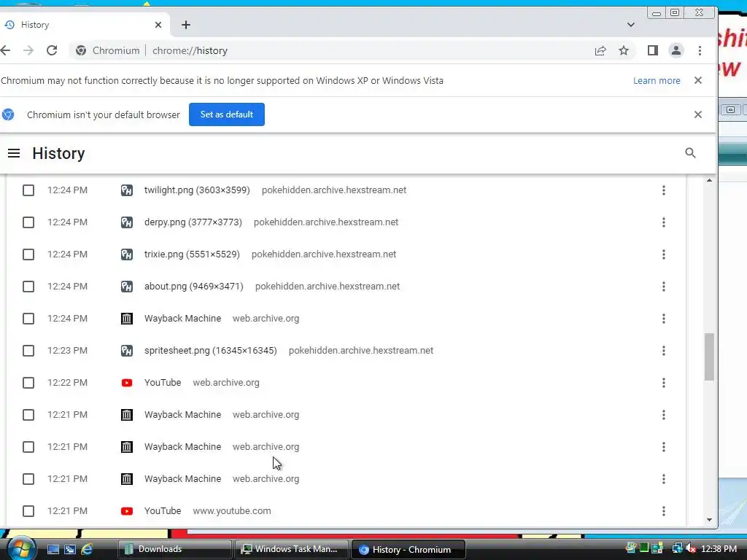747x560 pixels.
Task: Open more actions for 12:22 PM YouTube entry
Action: (x=664, y=383)
